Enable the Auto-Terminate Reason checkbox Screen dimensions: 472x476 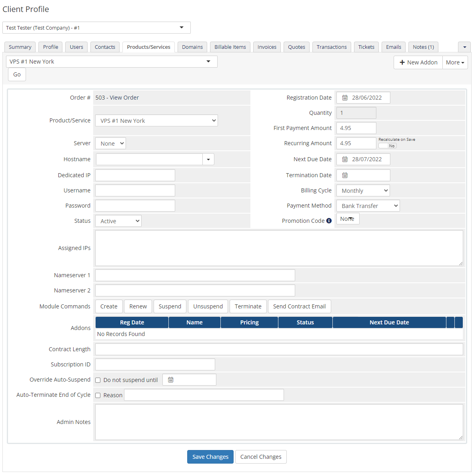point(98,395)
